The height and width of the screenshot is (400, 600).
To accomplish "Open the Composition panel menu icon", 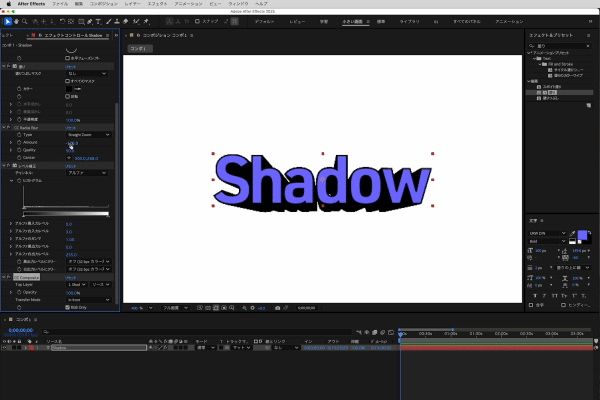I will tap(192, 35).
